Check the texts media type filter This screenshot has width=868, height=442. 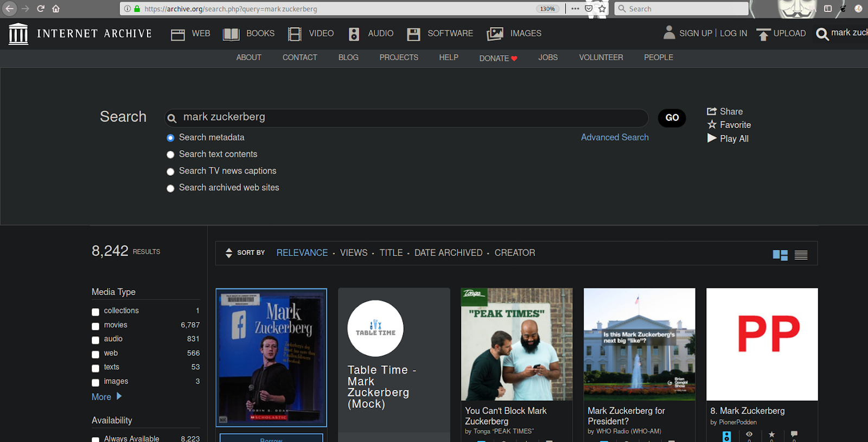[95, 368]
